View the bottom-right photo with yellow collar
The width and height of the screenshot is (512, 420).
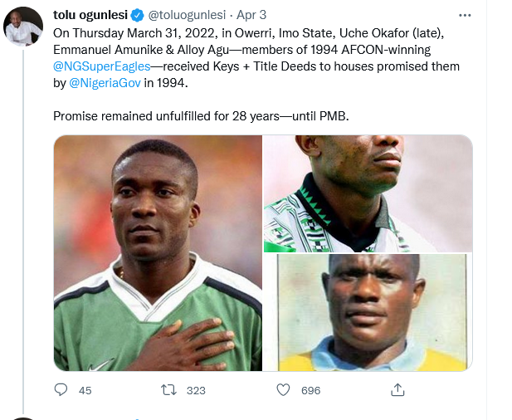[x=368, y=312]
